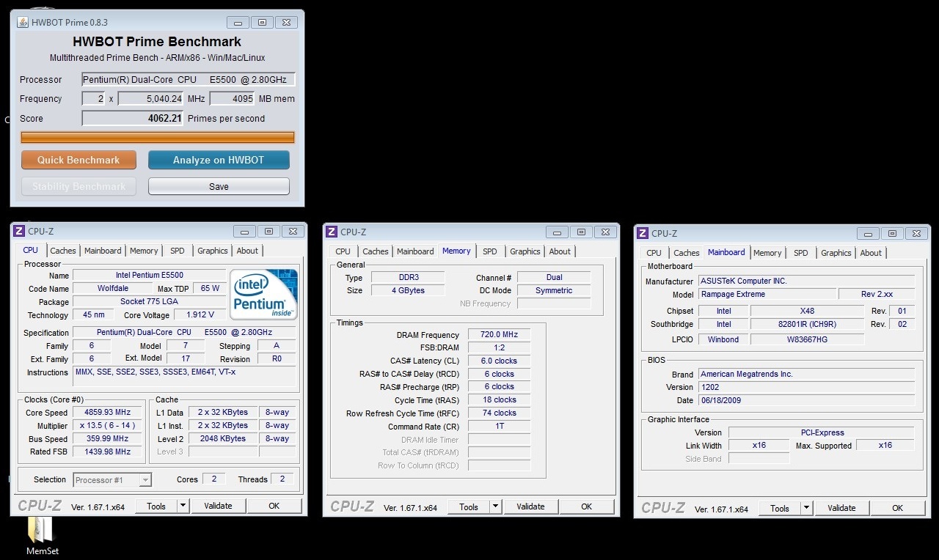Switch to CPU tab in Memory window
939x560 pixels.
(343, 251)
